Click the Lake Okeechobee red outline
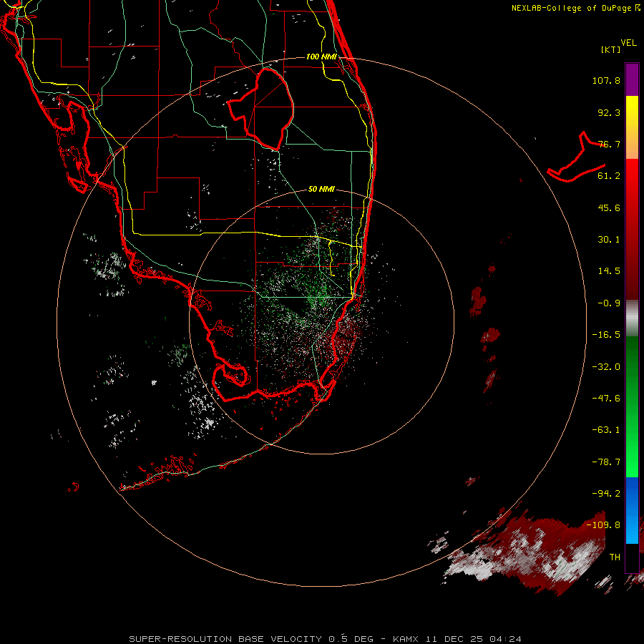 260,109
